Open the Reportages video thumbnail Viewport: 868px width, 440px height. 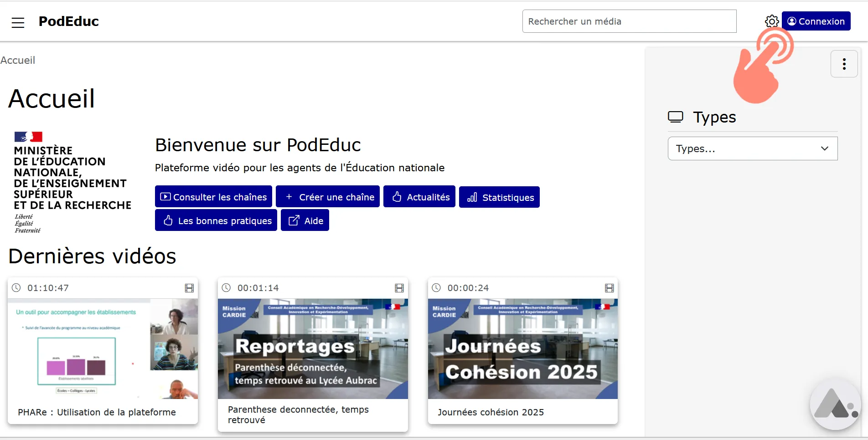tap(313, 349)
